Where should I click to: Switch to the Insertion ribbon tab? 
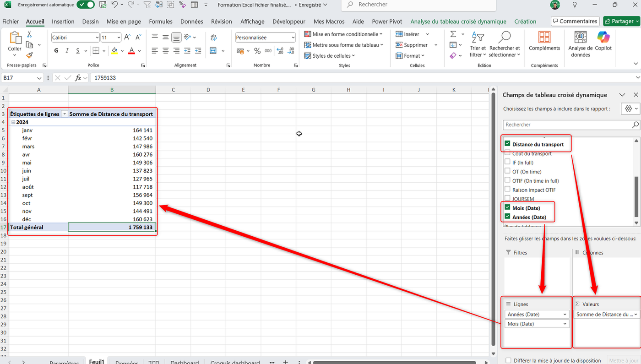(63, 22)
